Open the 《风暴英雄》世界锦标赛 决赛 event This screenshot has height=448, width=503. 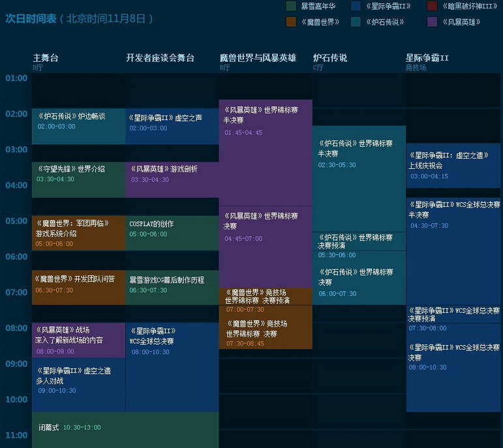[266, 247]
